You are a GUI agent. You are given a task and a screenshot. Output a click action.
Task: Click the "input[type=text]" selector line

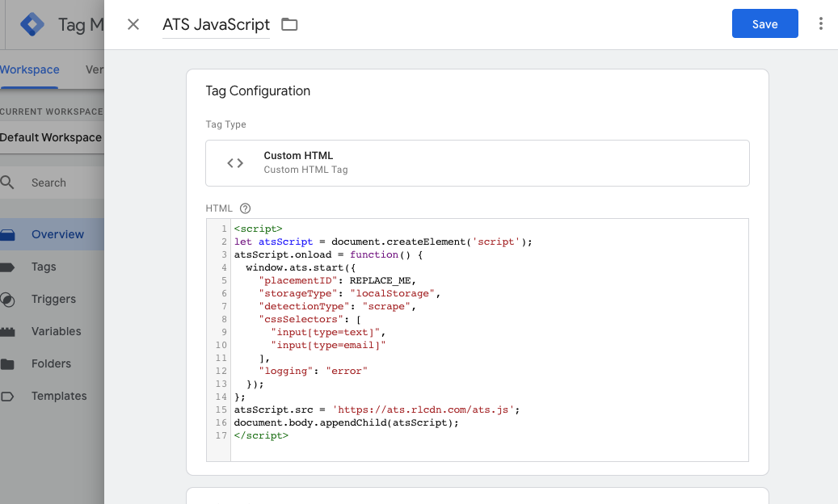pyautogui.click(x=326, y=333)
